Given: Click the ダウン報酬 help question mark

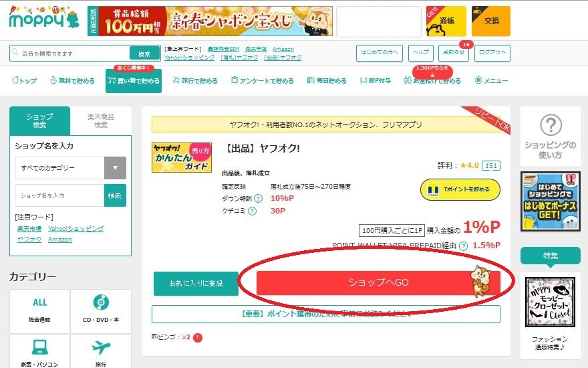Looking at the screenshot, I should pos(258,199).
